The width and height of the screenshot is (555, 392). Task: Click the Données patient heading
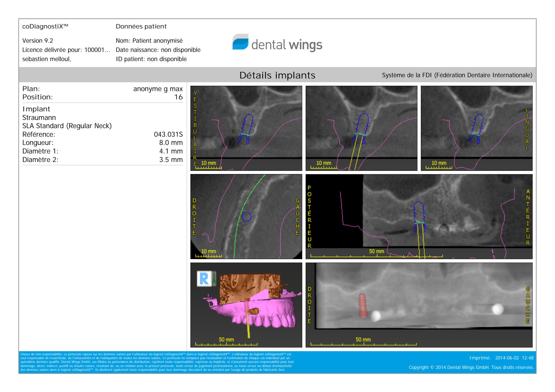141,27
